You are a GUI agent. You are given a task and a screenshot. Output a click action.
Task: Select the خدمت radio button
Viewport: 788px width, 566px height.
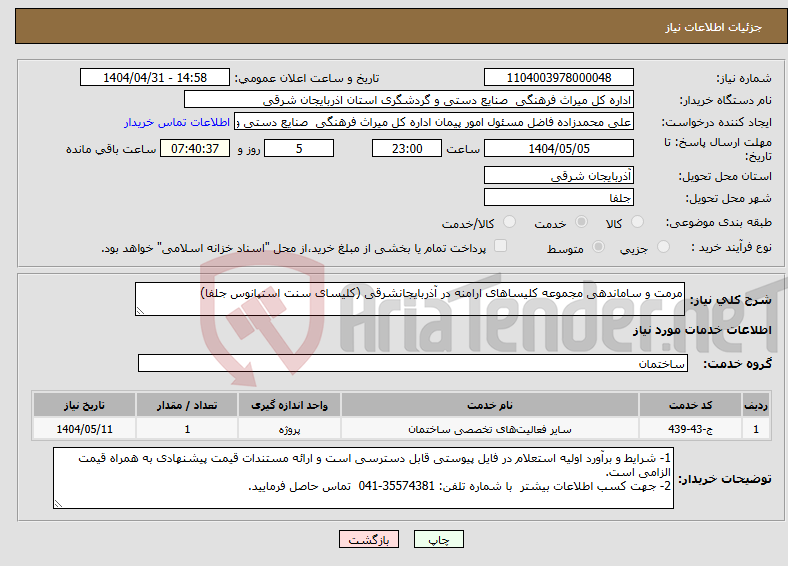pyautogui.click(x=581, y=222)
